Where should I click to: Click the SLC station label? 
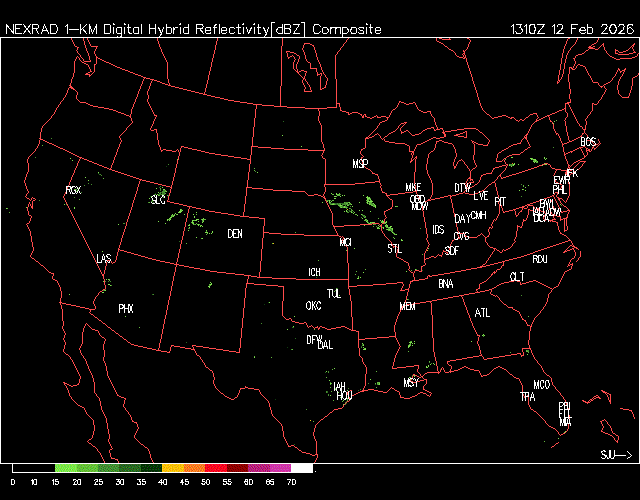point(158,200)
